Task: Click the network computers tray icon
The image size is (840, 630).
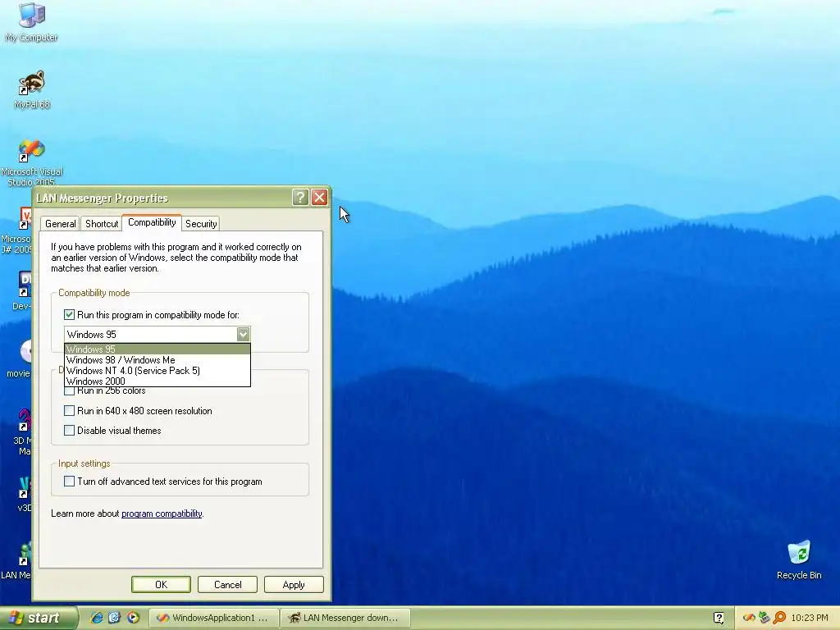Action: 764,618
